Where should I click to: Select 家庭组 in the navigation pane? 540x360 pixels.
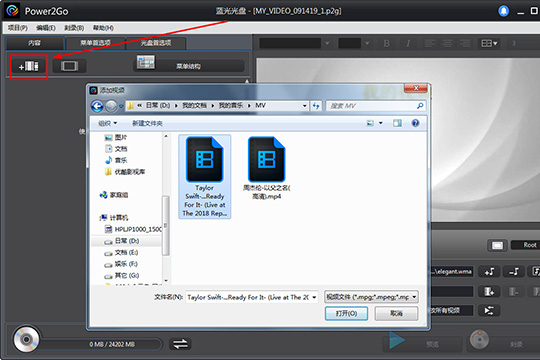pos(114,195)
